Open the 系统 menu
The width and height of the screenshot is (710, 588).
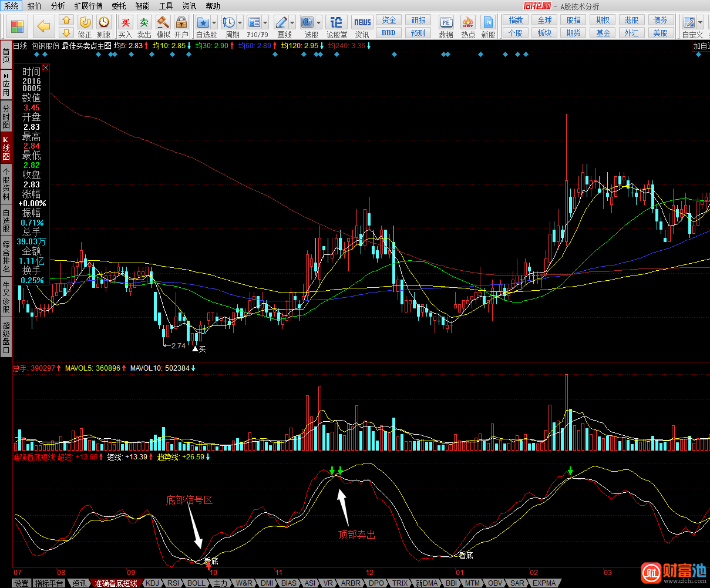[12, 6]
